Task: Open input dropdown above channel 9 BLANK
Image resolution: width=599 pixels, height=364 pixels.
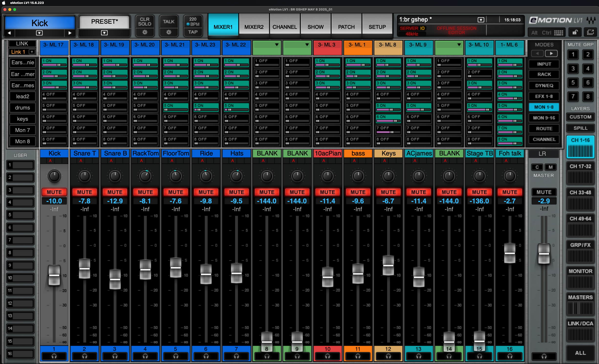Action: (x=307, y=45)
